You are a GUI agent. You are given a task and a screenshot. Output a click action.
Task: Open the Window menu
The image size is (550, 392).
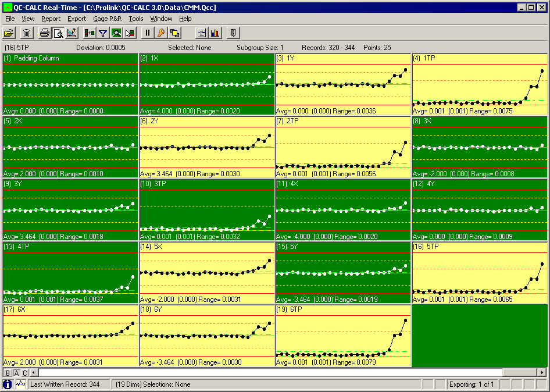point(161,19)
